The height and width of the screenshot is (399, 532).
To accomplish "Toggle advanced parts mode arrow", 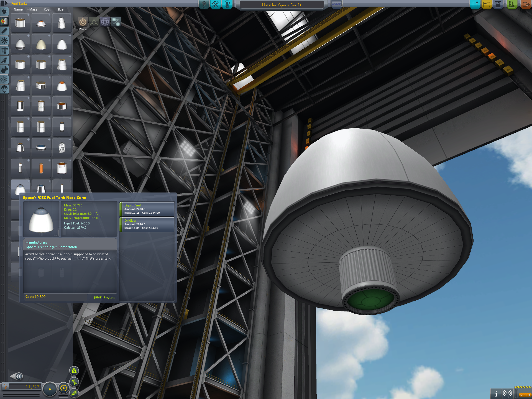I will 4,3.
